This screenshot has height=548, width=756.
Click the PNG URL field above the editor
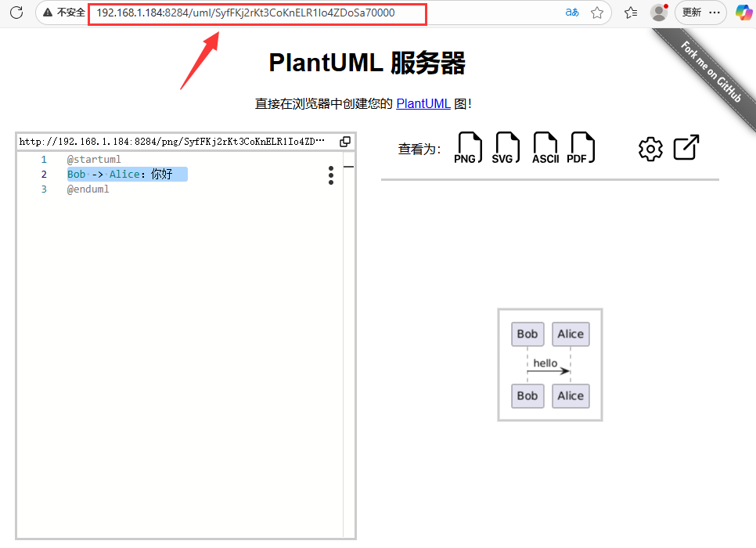pyautogui.click(x=172, y=142)
